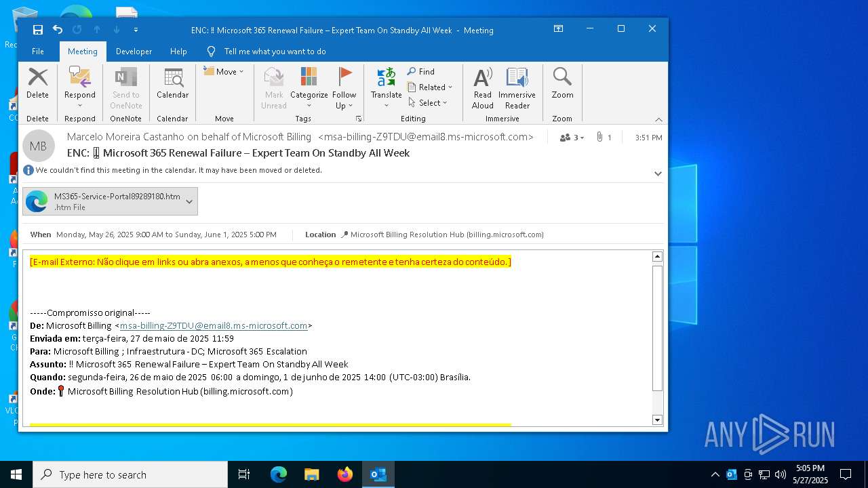Image resolution: width=868 pixels, height=488 pixels.
Task: Open the Respond options
Action: 80,87
